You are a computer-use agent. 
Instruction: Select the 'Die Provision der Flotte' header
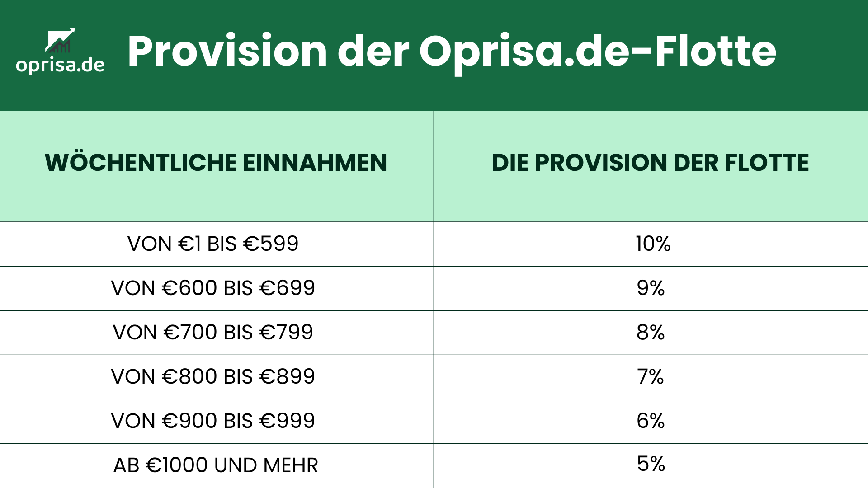click(x=650, y=163)
